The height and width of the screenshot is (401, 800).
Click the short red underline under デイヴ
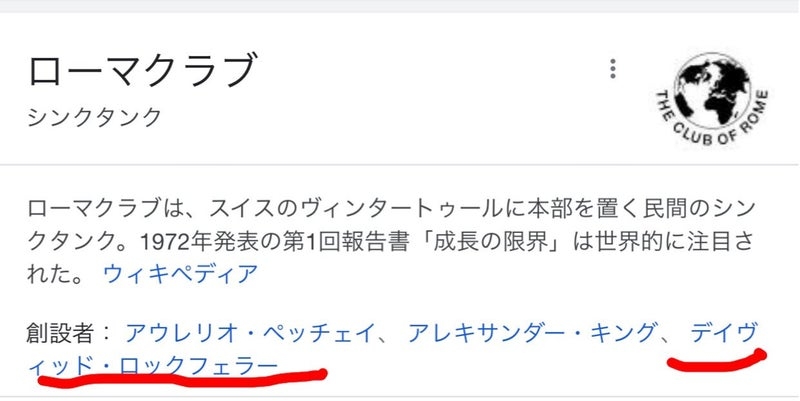point(717,360)
